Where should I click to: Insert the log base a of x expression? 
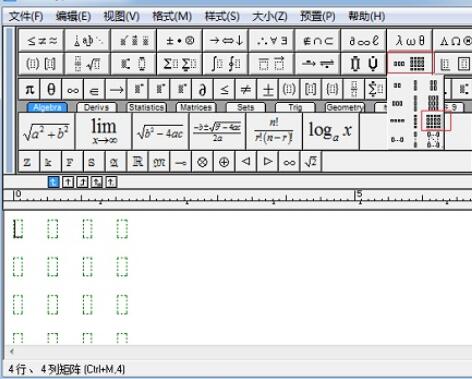tap(331, 131)
